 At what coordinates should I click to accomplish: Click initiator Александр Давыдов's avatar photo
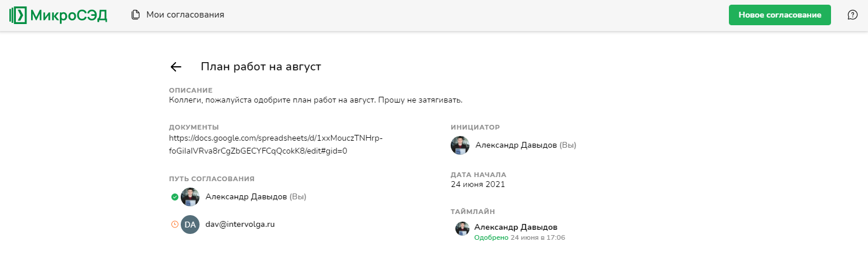click(460, 145)
